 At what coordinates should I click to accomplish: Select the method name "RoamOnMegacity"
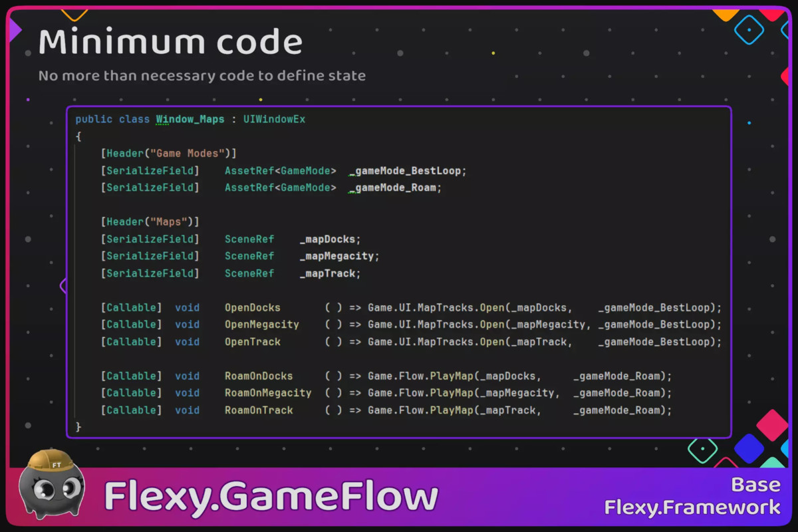[268, 393]
